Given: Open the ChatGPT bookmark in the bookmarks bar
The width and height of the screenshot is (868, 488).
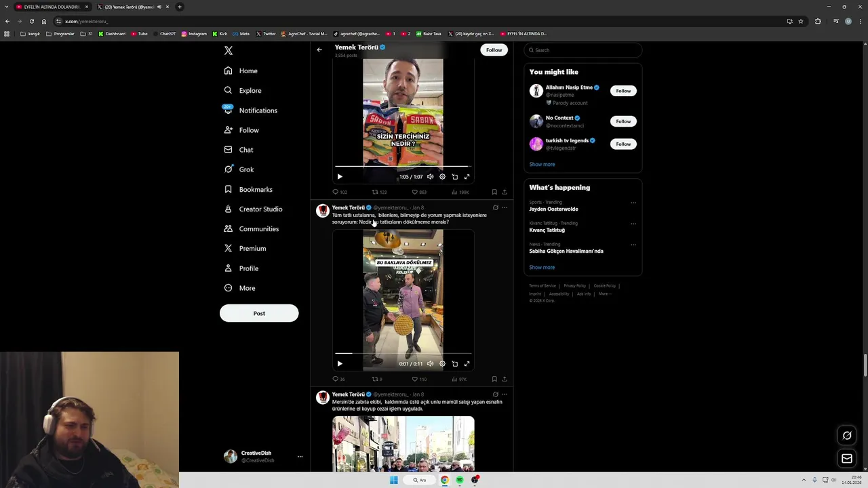Looking at the screenshot, I should tap(165, 34).
